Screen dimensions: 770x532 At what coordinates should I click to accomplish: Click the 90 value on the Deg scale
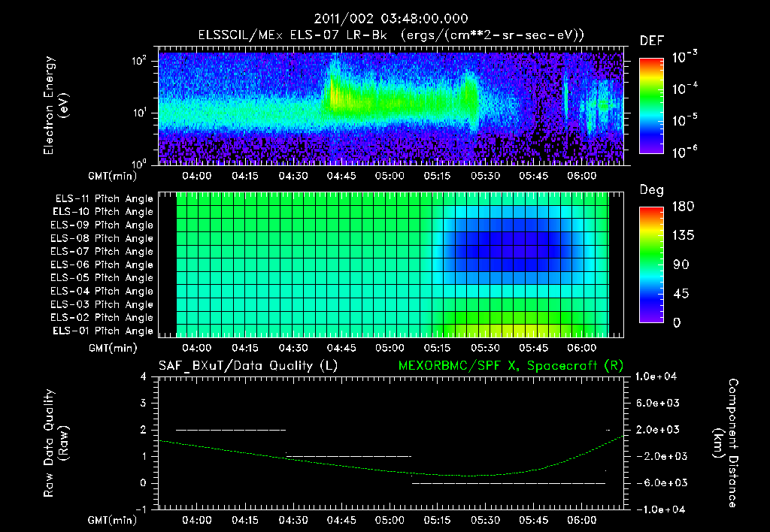click(x=681, y=265)
